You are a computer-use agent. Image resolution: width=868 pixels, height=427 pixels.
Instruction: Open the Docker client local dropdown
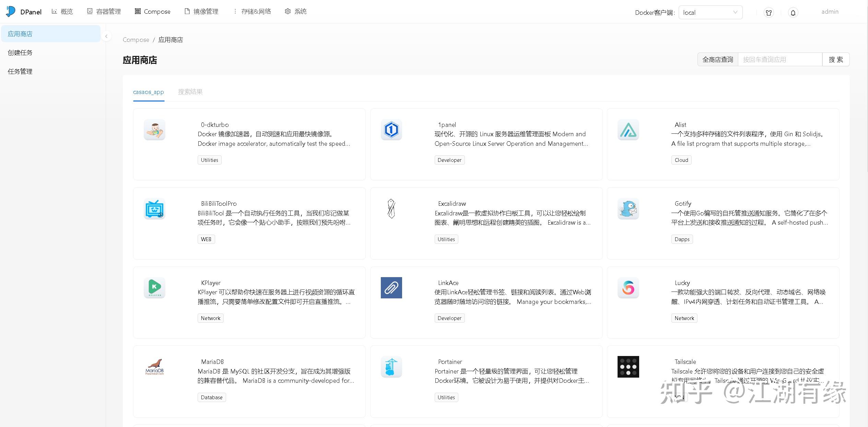point(710,12)
